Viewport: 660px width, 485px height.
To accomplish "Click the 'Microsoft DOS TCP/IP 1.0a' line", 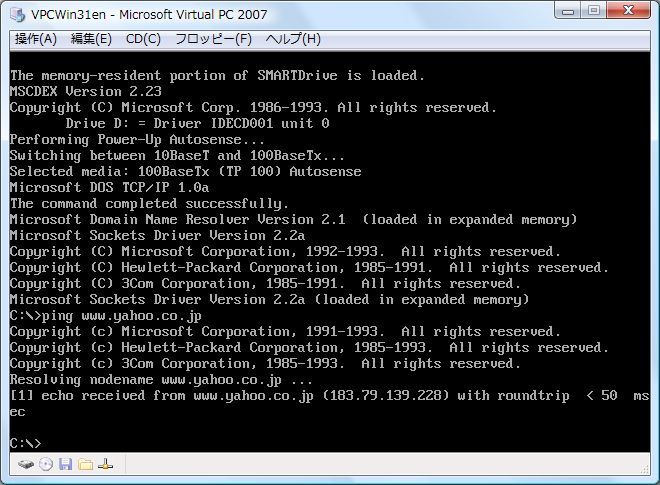I will (x=109, y=187).
